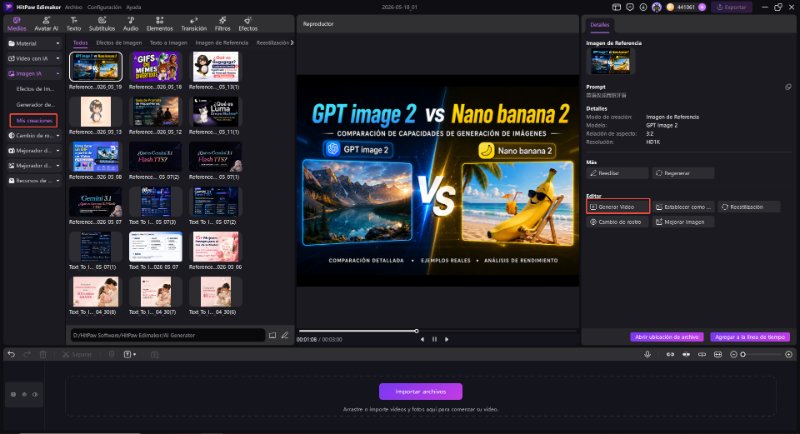Image resolution: width=800 pixels, height=434 pixels.
Task: Click the player progress bar handle
Action: click(416, 331)
